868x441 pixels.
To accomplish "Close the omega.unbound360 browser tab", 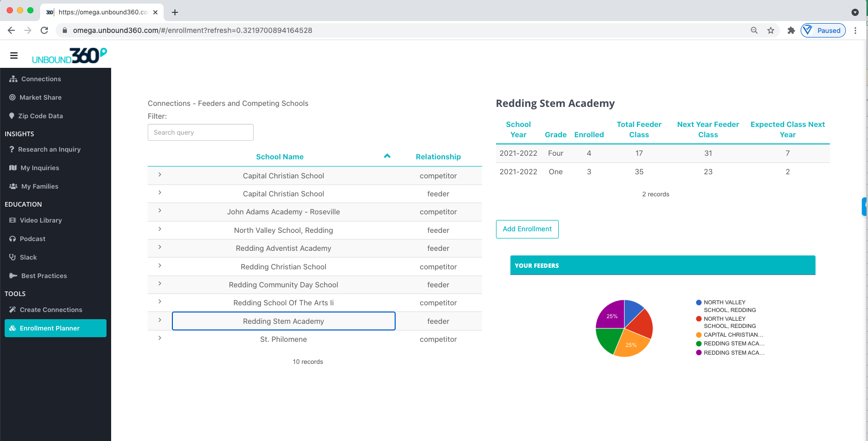I will point(155,12).
